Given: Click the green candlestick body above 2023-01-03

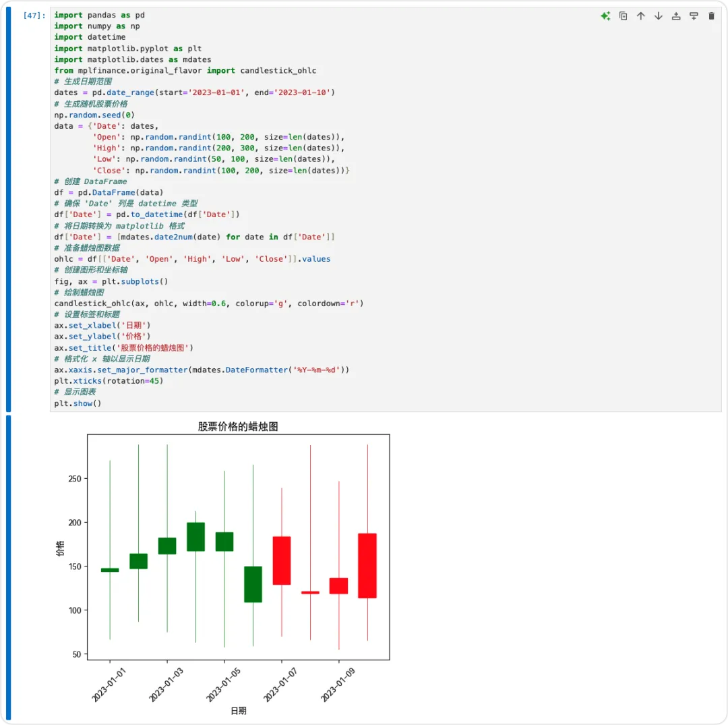Looking at the screenshot, I should (167, 546).
